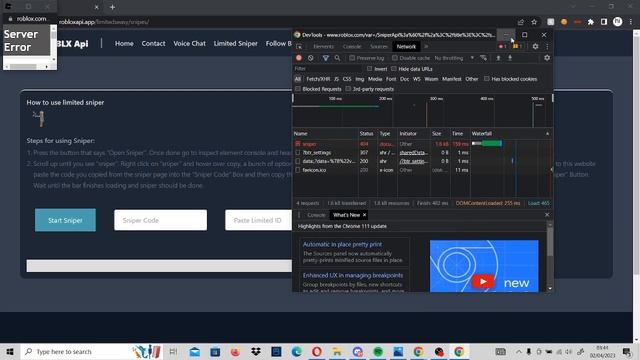The image size is (640, 360).
Task: Expand more DevTools tabs chevron
Action: click(426, 47)
